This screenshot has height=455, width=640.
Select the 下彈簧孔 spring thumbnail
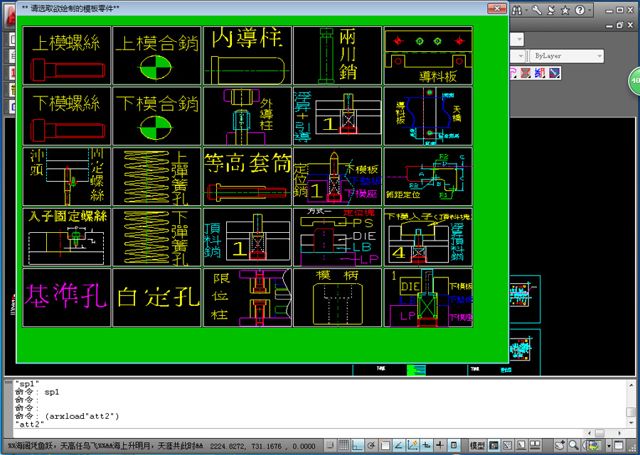(157, 237)
